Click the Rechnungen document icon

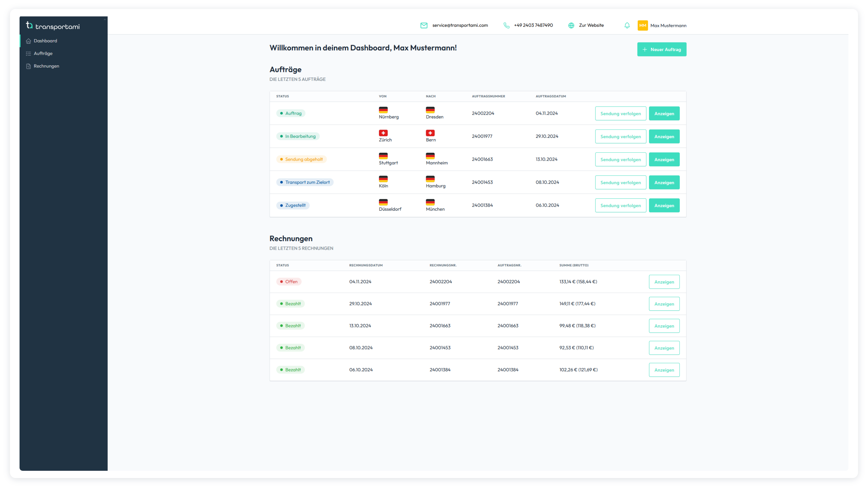pos(28,66)
